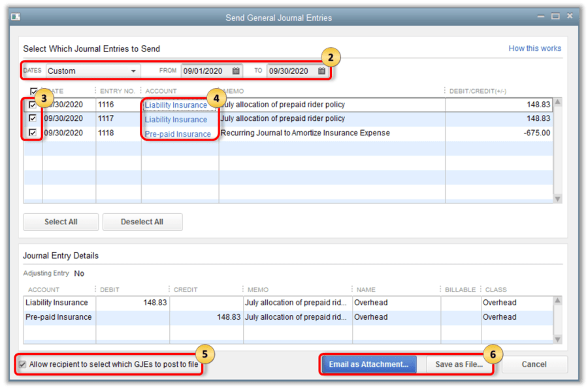Image resolution: width=588 pixels, height=389 pixels.
Task: Toggle the select-all checkbox in the column header
Action: (x=35, y=91)
